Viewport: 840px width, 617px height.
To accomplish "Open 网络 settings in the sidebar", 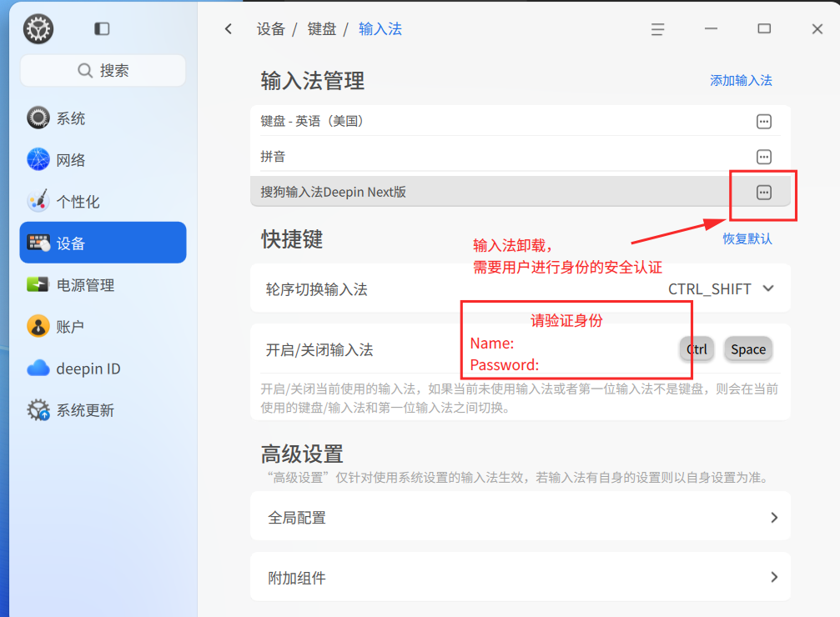I will [103, 160].
